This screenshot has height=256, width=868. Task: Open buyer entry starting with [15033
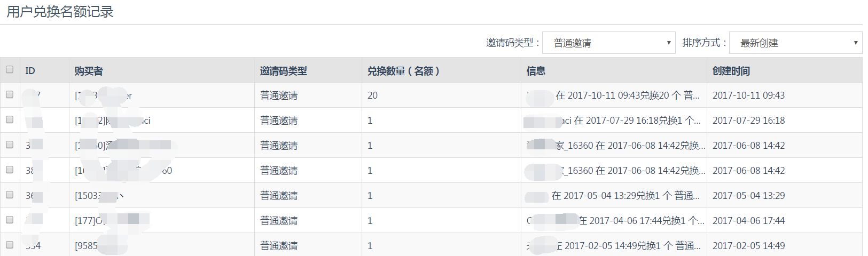pos(99,196)
